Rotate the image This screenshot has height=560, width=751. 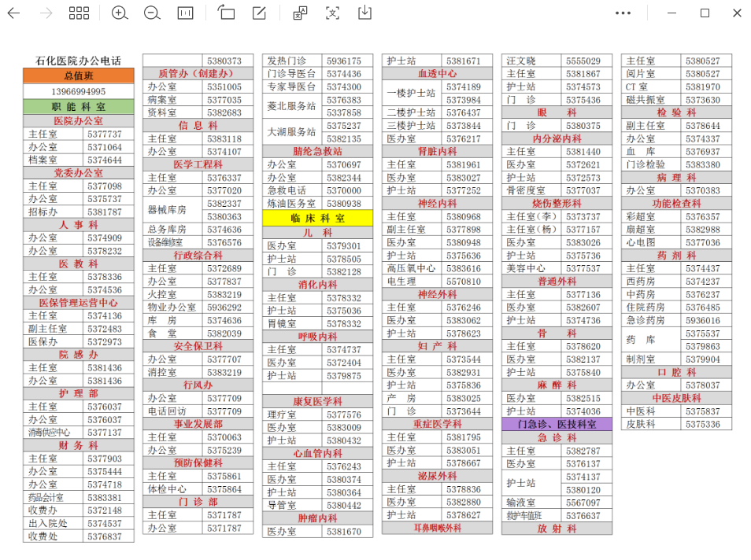pos(227,13)
